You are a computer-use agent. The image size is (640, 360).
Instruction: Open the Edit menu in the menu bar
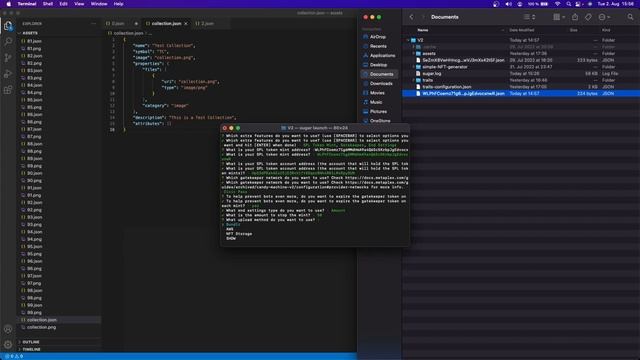[63, 4]
